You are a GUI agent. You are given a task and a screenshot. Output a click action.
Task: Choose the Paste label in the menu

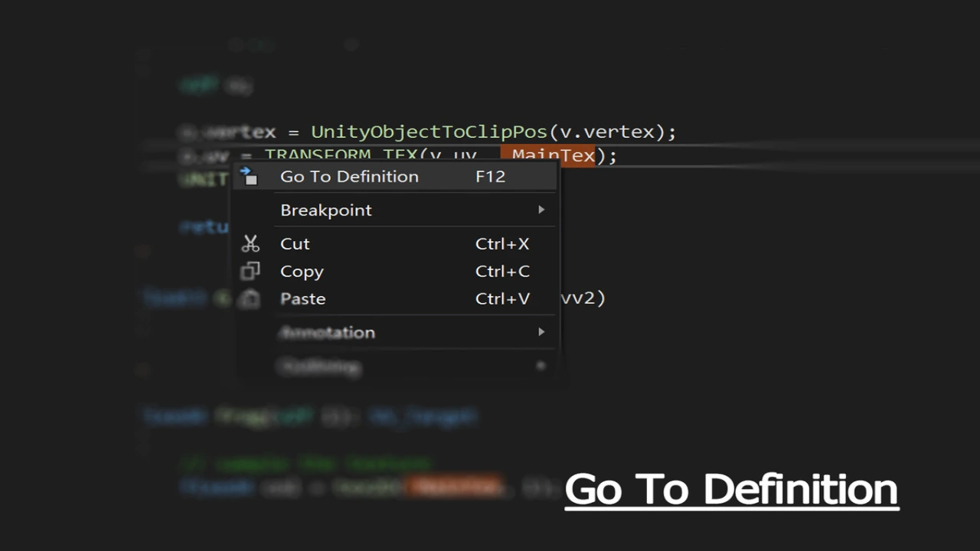point(302,299)
